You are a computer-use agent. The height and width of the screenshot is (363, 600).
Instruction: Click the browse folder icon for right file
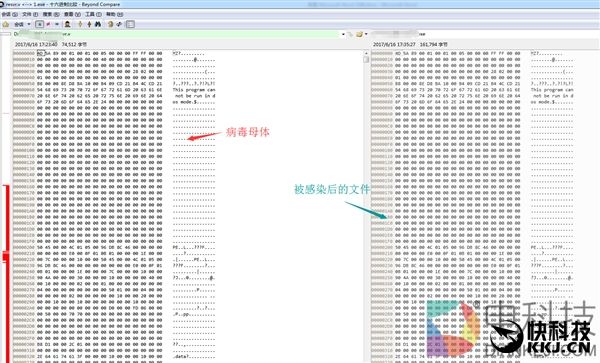click(x=359, y=34)
